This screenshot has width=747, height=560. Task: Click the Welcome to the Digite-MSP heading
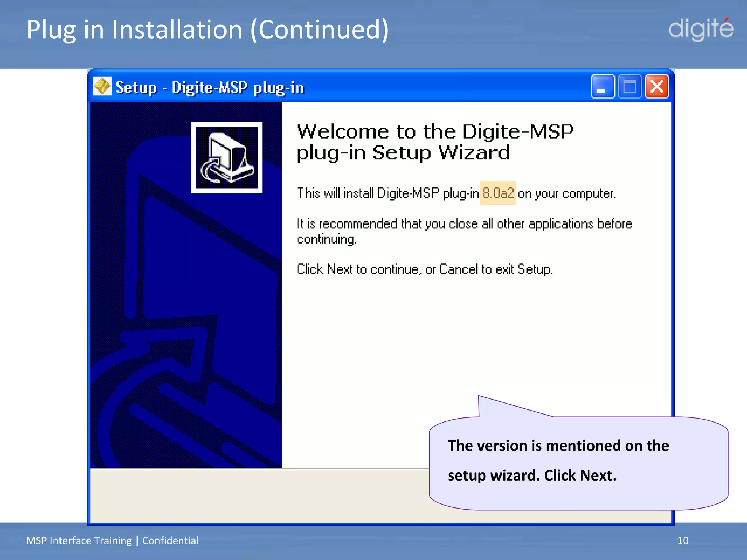click(435, 142)
